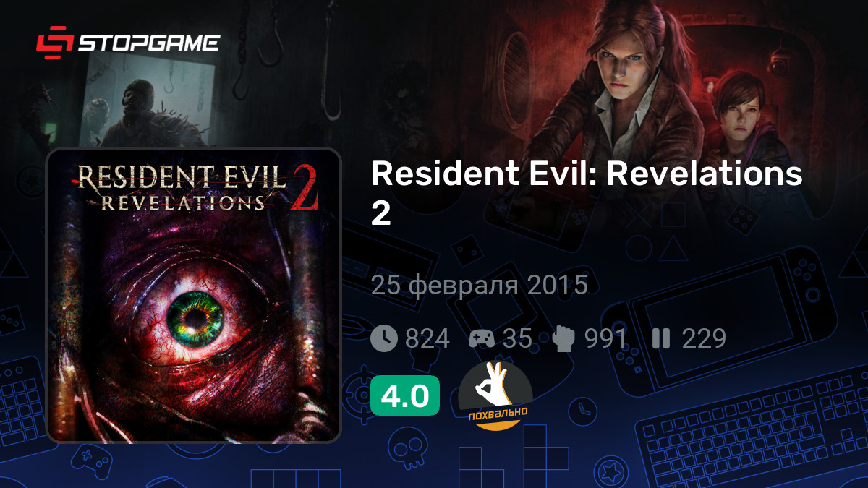This screenshot has width=868, height=488.
Task: Open the StopGame wordmark link
Action: pyautogui.click(x=148, y=43)
